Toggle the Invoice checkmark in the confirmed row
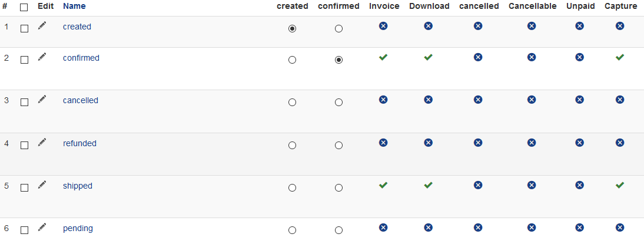 383,57
